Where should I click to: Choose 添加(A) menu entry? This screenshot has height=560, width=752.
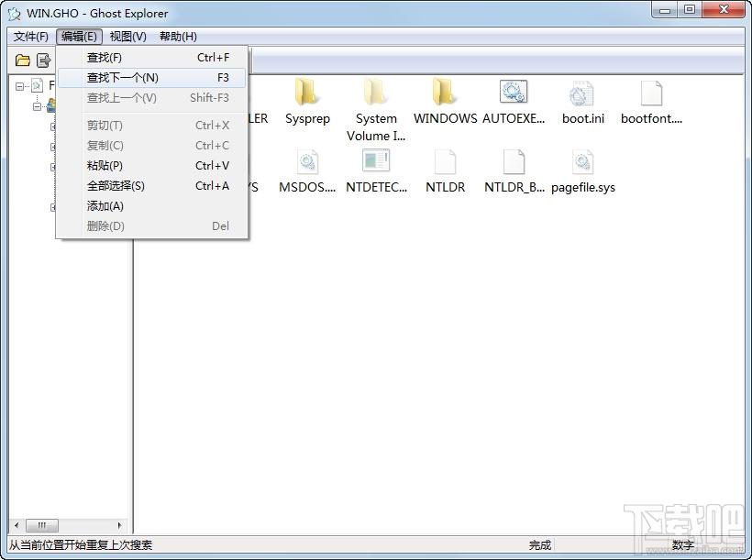151,205
